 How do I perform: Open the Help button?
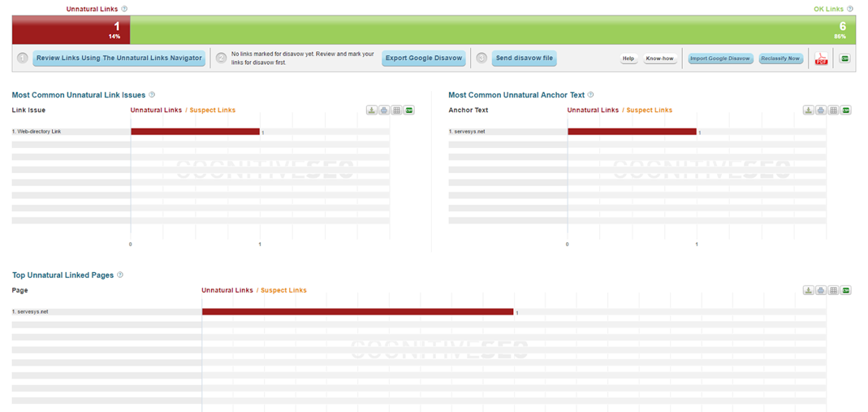[x=628, y=59]
